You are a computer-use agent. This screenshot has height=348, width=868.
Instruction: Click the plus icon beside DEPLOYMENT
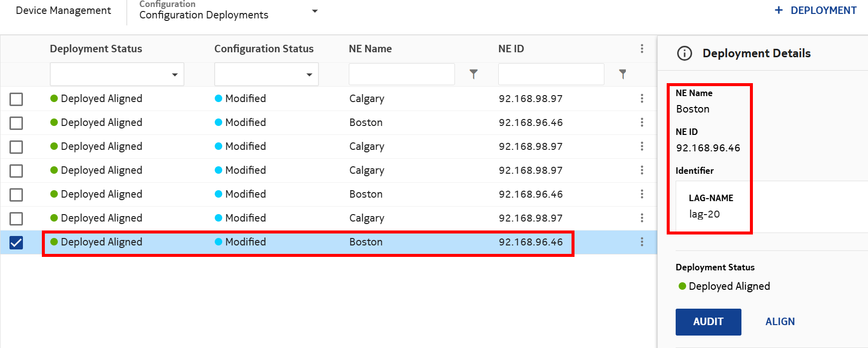779,10
